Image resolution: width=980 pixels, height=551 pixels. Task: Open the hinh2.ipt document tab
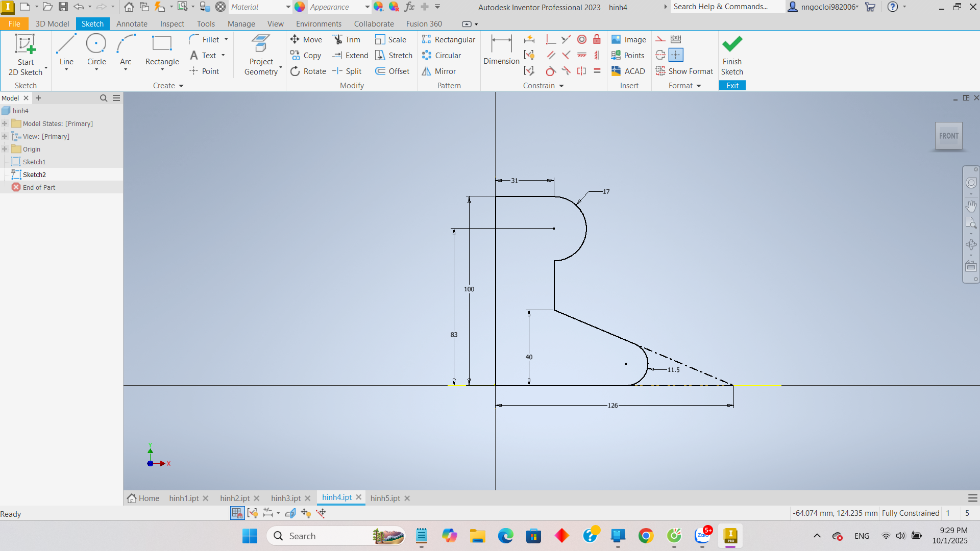[235, 498]
